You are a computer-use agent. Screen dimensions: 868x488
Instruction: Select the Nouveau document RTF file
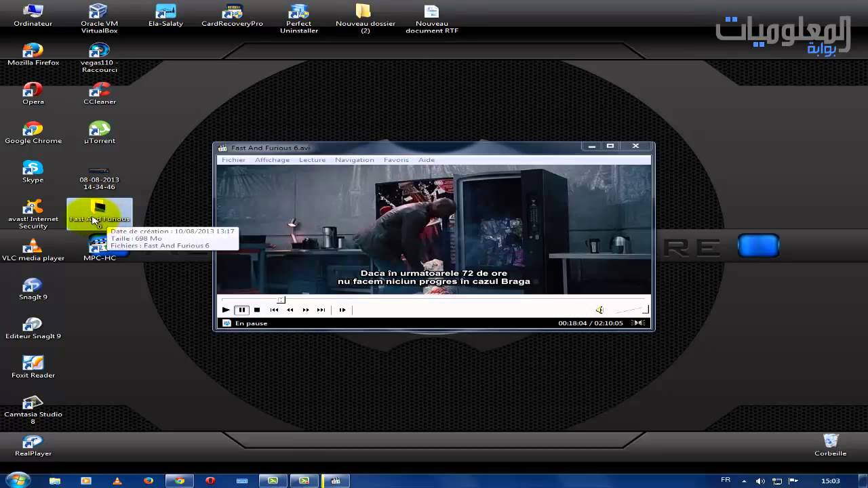click(x=431, y=19)
